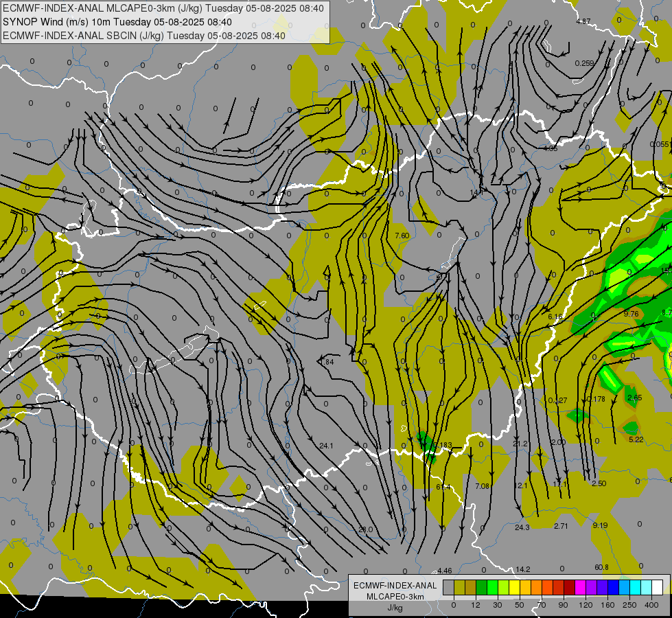Screen dimensions: 672x618
Task: Click the 7.08 value on the map
Action: click(482, 486)
